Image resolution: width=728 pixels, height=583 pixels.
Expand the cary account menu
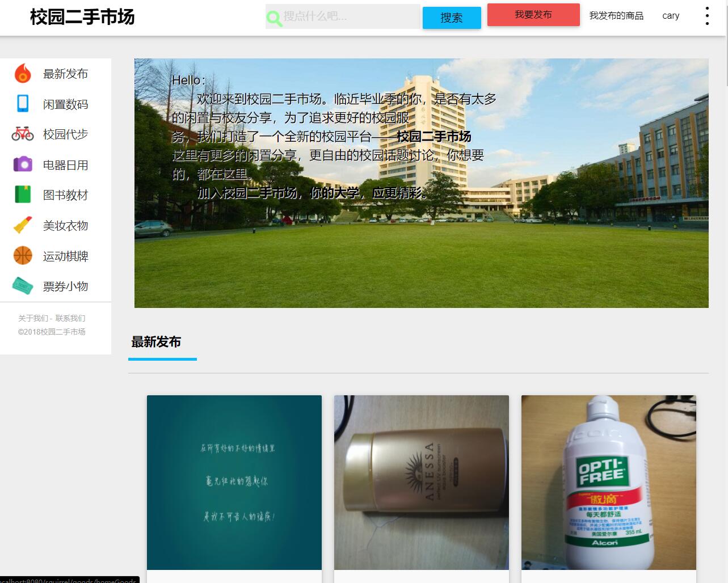pos(670,15)
